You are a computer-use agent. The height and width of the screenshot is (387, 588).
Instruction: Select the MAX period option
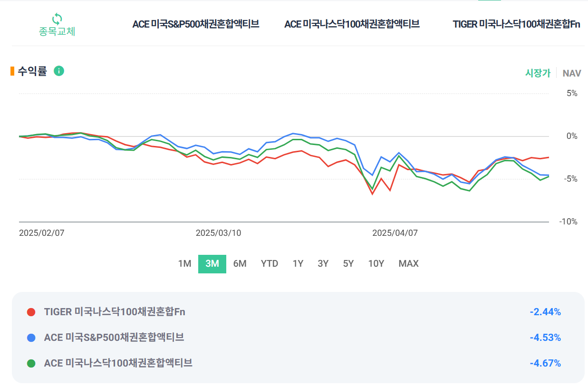(408, 263)
